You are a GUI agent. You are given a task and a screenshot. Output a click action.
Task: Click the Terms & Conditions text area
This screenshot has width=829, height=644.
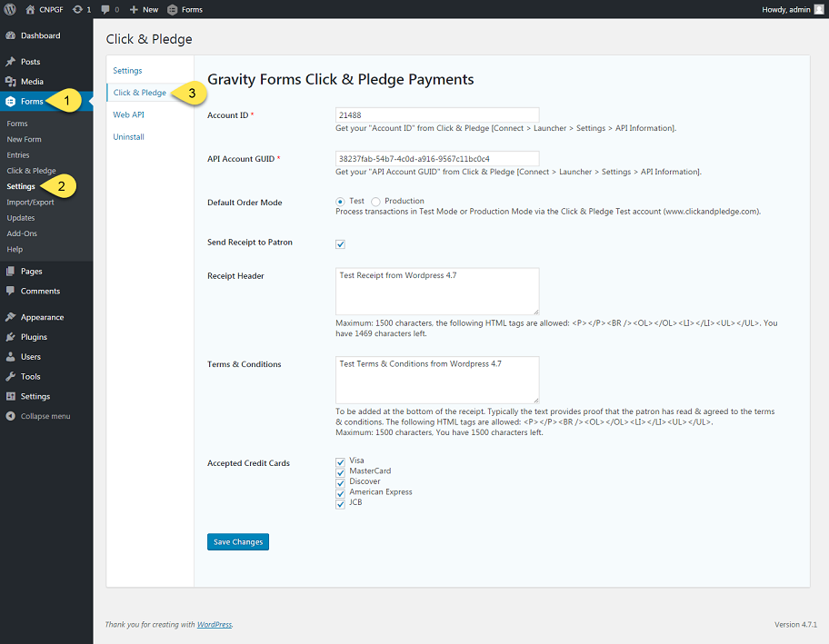[437, 380]
